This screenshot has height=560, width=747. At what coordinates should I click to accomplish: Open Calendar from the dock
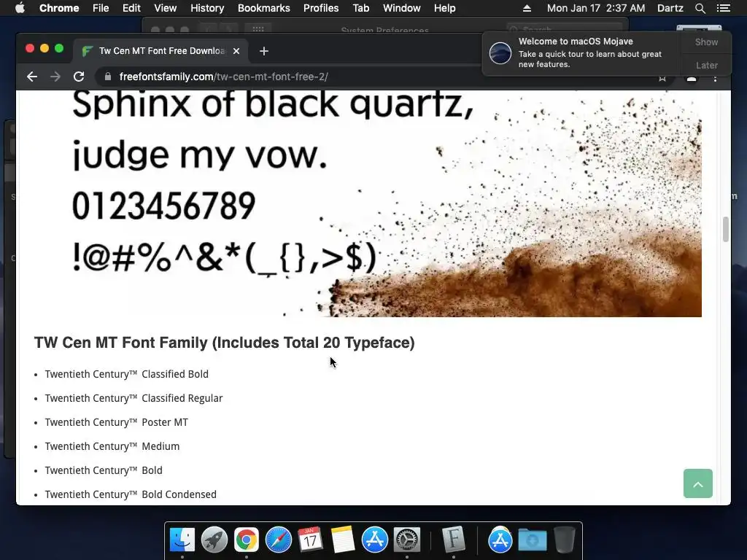coord(310,540)
